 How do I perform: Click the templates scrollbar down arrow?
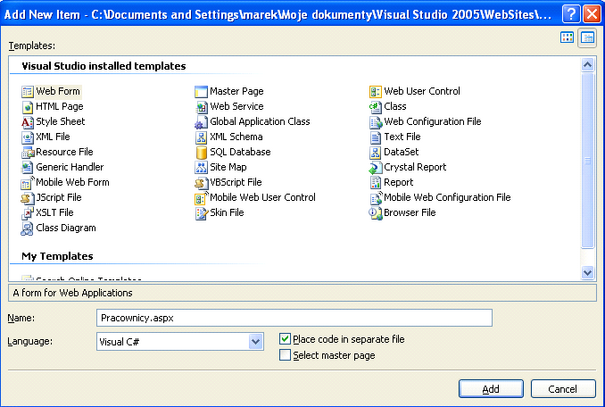coord(587,273)
